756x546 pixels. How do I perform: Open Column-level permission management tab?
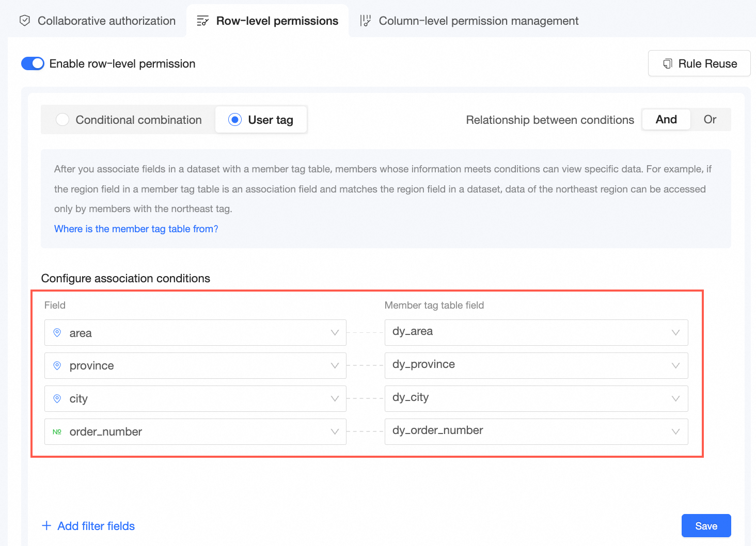[478, 21]
